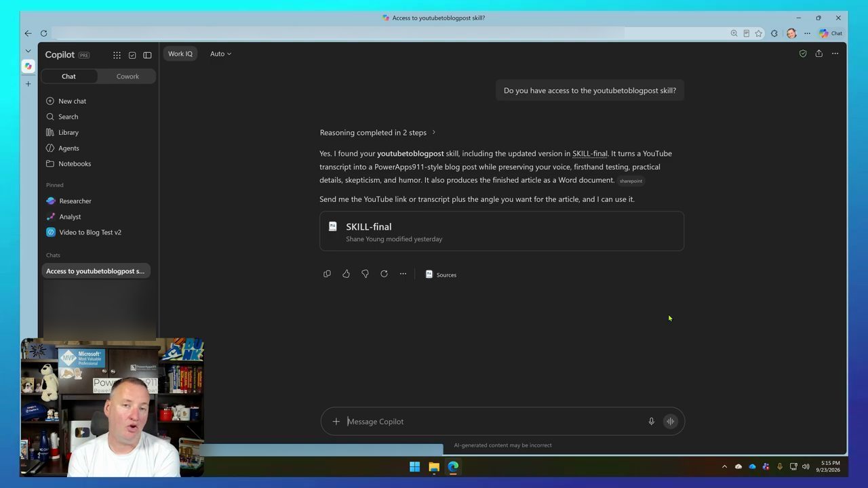Open the Auto model dropdown
The height and width of the screenshot is (488, 868).
[220, 54]
